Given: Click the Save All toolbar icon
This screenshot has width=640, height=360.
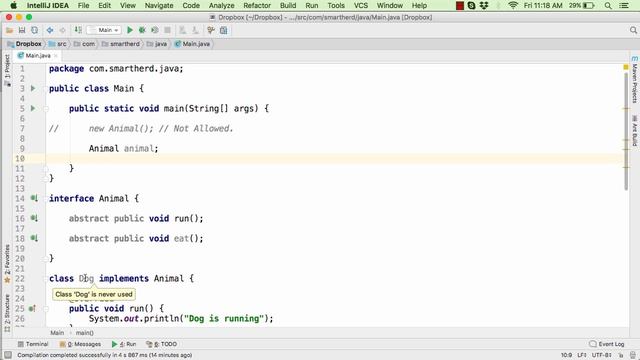Looking at the screenshot, I should (x=22, y=30).
